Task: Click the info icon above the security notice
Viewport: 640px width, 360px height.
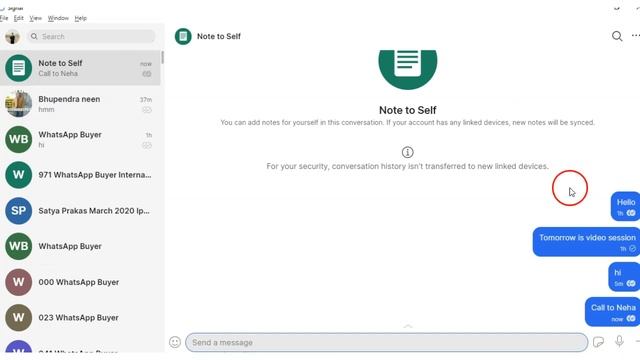Action: point(407,152)
